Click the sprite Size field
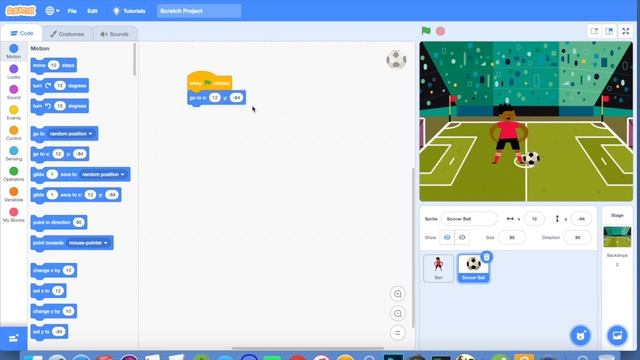The image size is (640, 360). (x=512, y=238)
